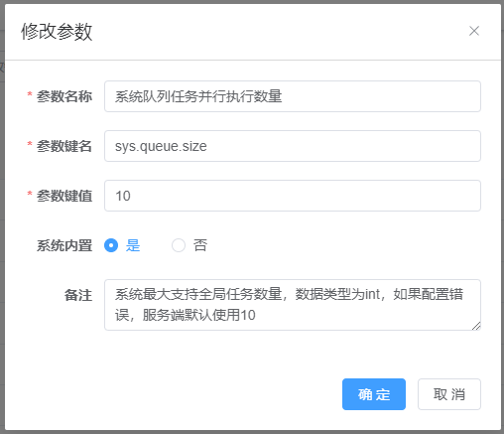Click the 参数名称 field label
504x434 pixels.
click(x=64, y=96)
